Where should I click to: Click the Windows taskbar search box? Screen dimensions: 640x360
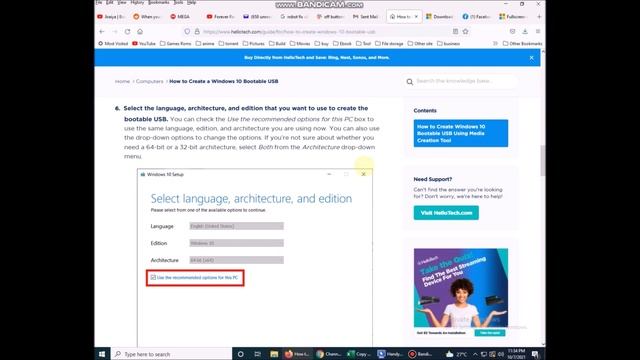click(171, 354)
